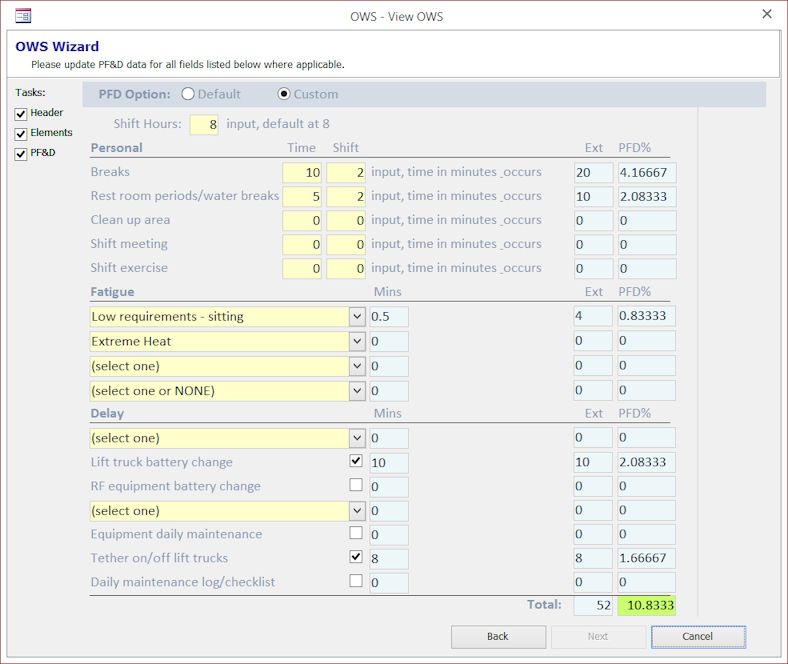Uncheck Lift truck battery change
Viewport: 788px width, 664px height.
click(x=356, y=460)
